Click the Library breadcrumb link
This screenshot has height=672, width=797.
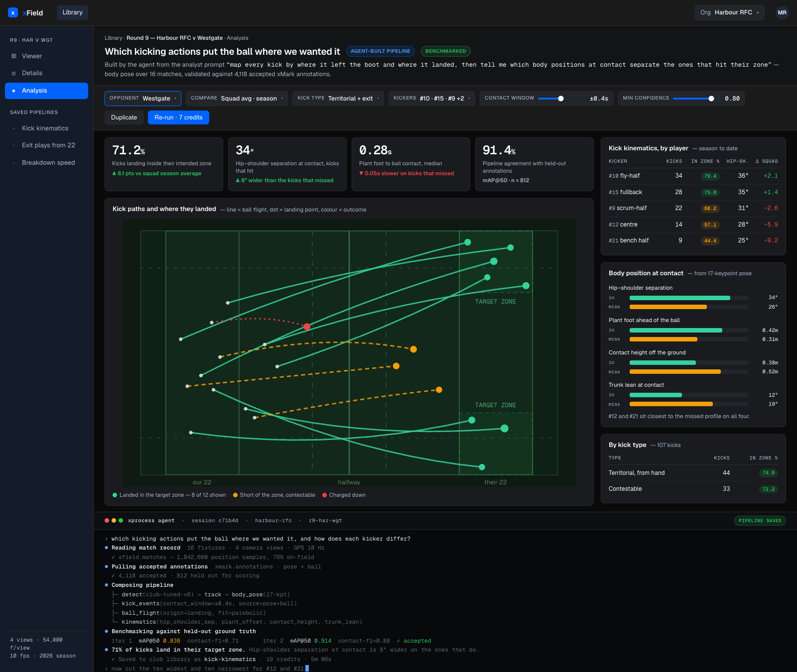click(x=113, y=38)
